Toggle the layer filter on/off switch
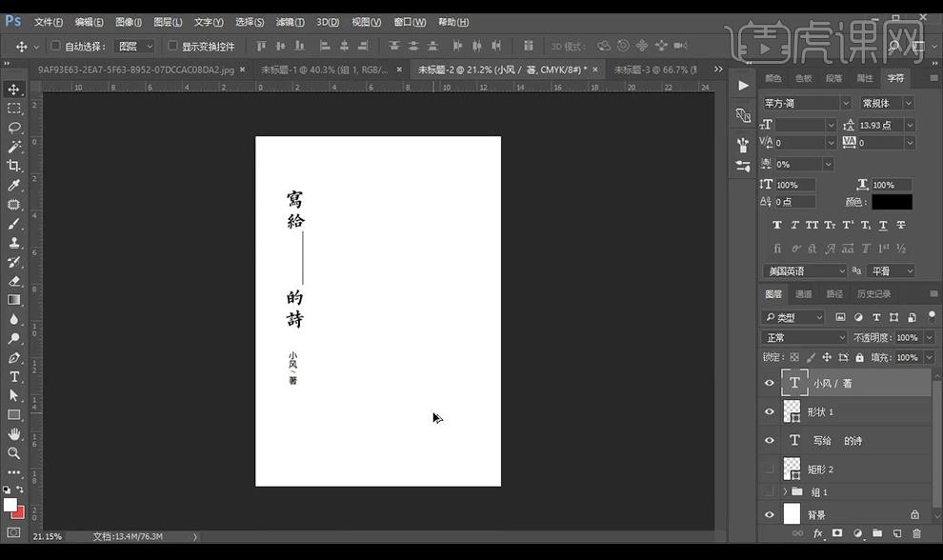The image size is (943, 560). tap(932, 315)
